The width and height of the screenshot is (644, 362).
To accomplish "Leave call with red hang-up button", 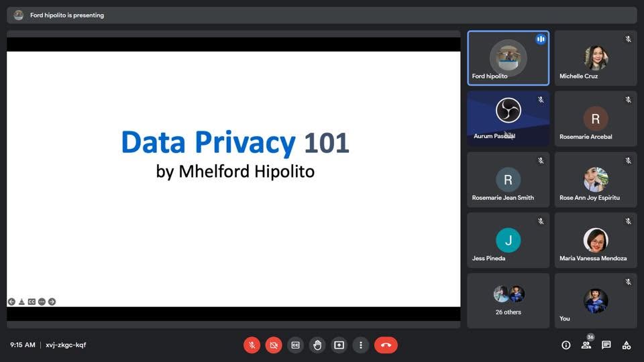I will [386, 345].
